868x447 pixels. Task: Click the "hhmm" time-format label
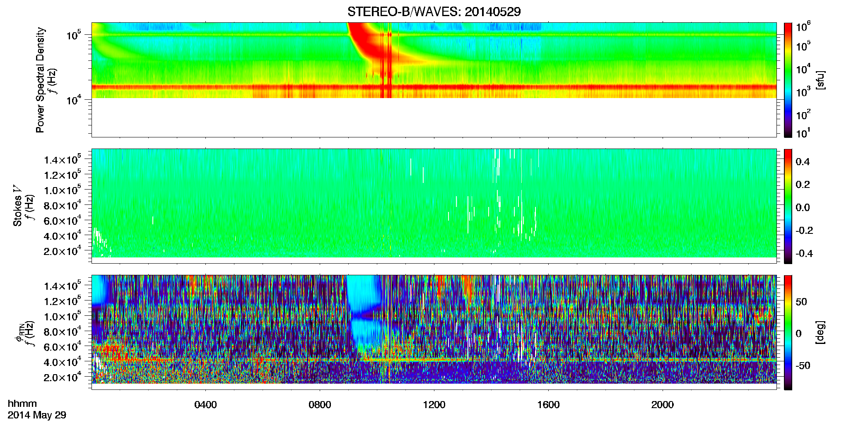click(22, 404)
